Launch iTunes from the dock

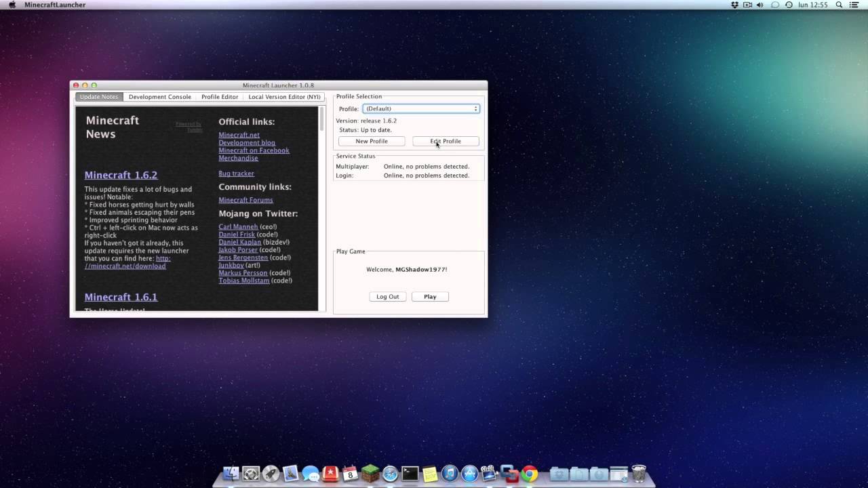point(450,473)
